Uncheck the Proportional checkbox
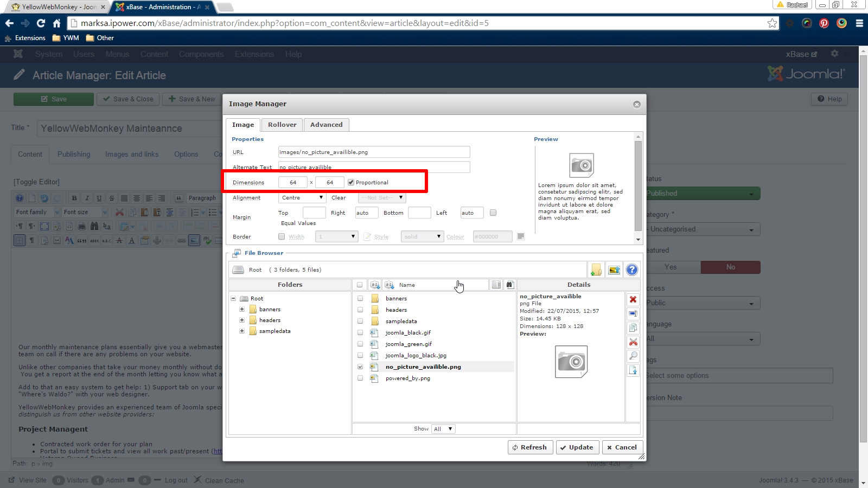The width and height of the screenshot is (868, 488). tap(351, 182)
